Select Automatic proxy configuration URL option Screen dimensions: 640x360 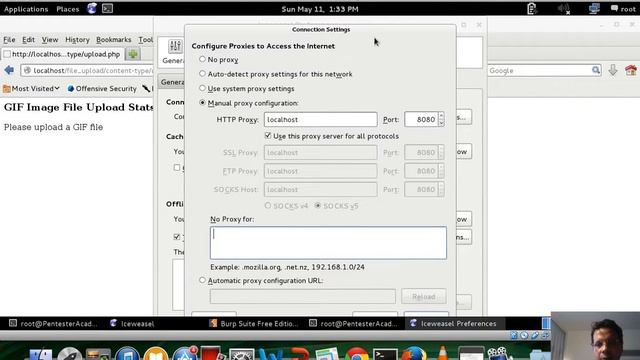click(x=202, y=280)
